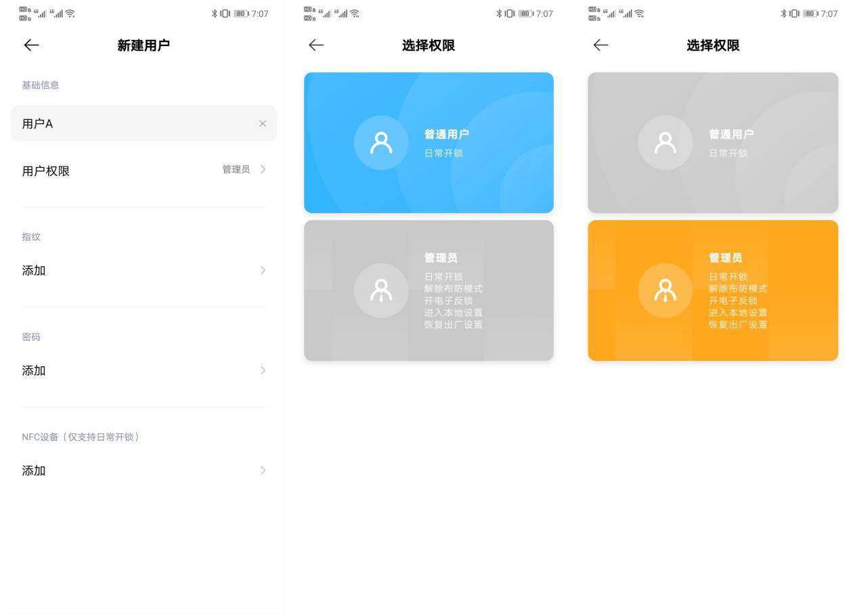Tap the 基础信息 section header

point(40,85)
